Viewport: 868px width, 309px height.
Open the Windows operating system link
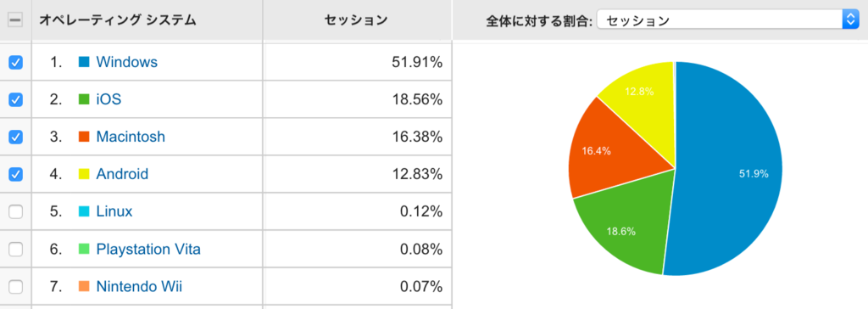[127, 62]
